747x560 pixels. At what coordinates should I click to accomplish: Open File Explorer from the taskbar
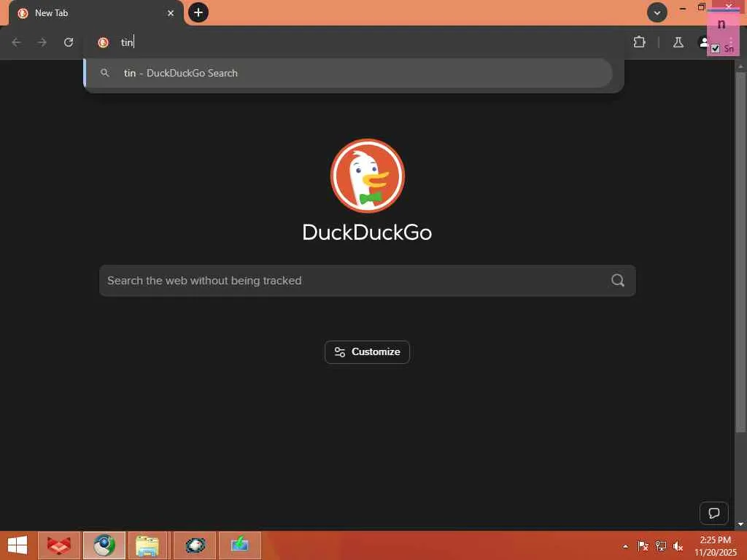point(147,545)
